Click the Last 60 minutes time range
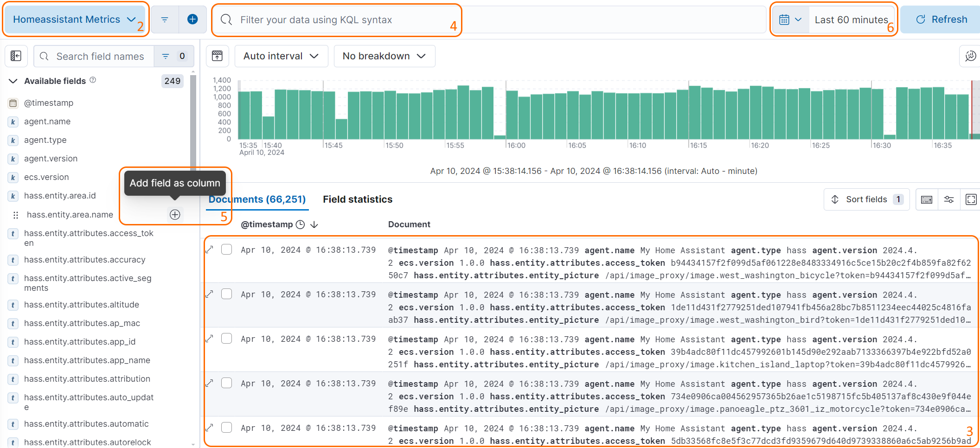980x448 pixels. (851, 19)
